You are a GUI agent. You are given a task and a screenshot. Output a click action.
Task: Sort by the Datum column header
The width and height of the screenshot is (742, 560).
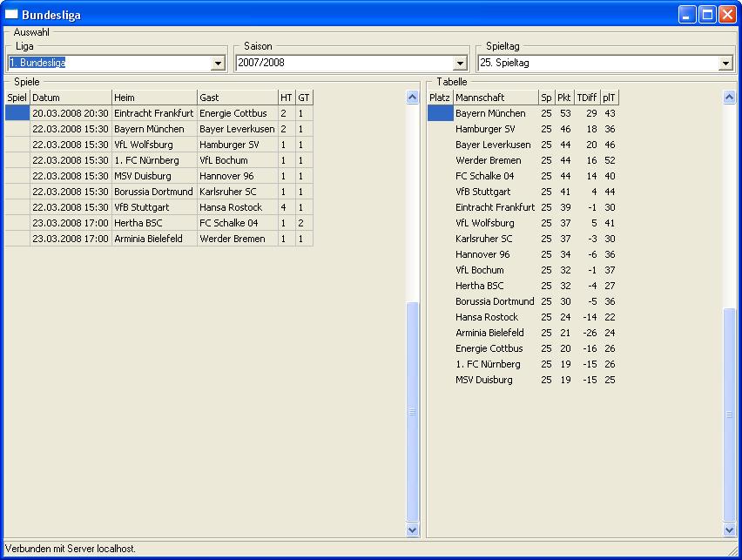tap(71, 98)
